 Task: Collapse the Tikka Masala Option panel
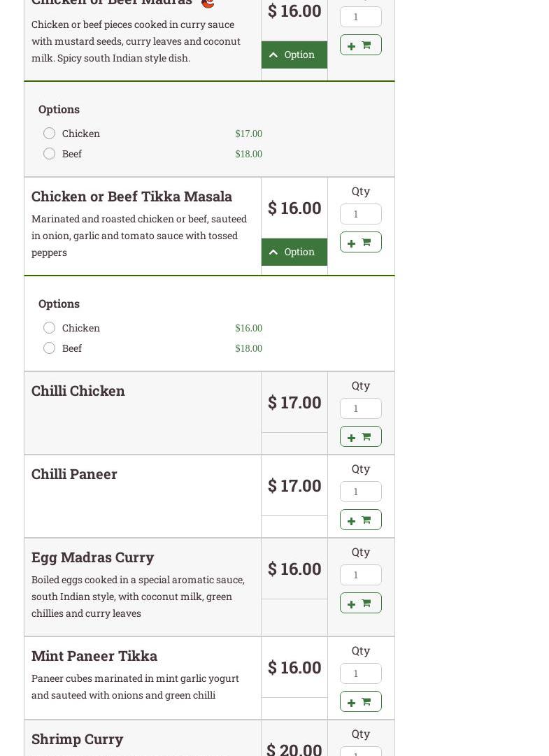(294, 252)
